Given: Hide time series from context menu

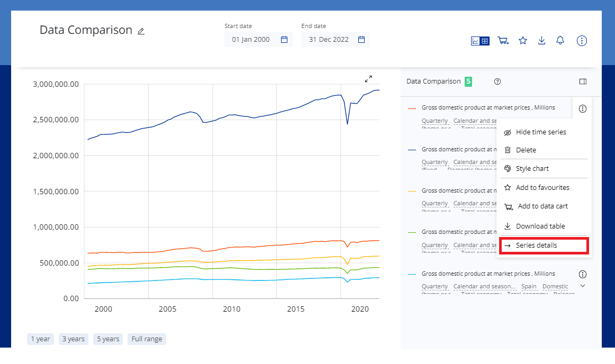Looking at the screenshot, I should [540, 132].
